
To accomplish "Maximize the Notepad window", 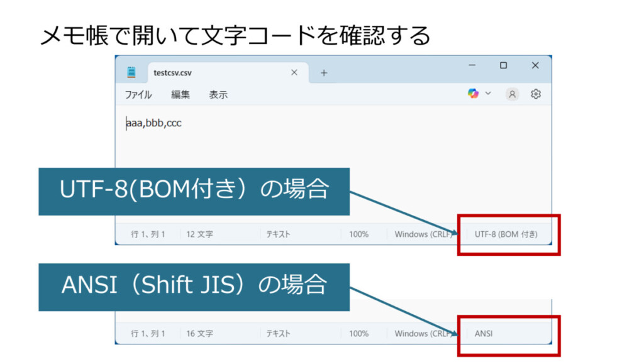I will tap(503, 65).
